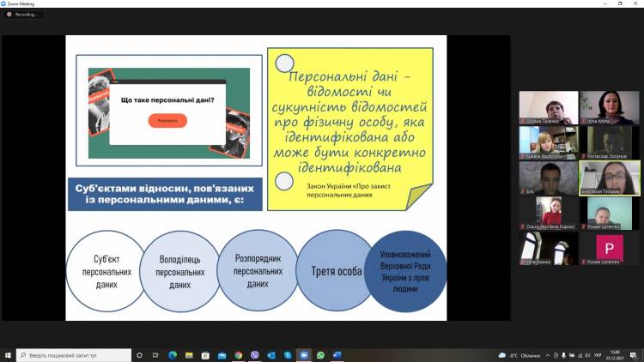Open WhatsApp from the taskbar
The width and height of the screenshot is (644, 362).
tap(320, 355)
